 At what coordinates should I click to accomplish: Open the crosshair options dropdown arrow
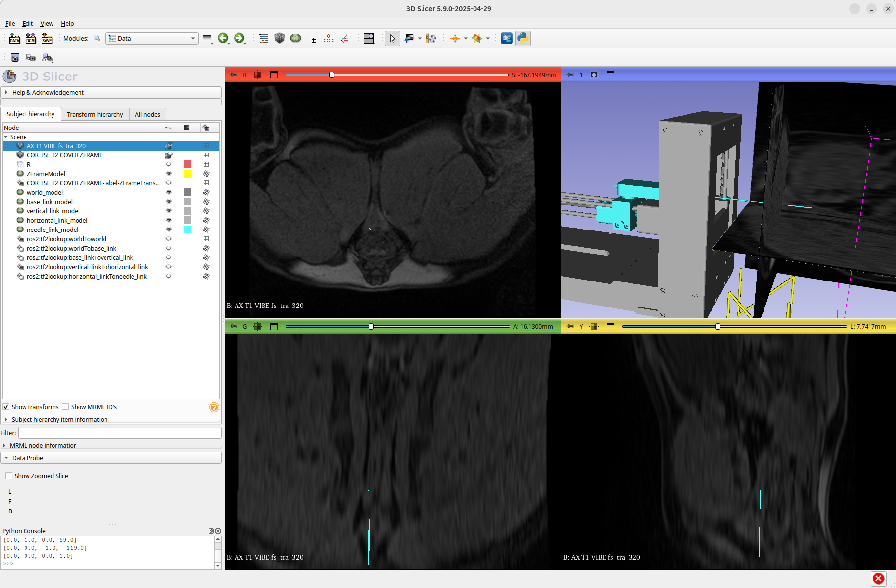click(466, 38)
